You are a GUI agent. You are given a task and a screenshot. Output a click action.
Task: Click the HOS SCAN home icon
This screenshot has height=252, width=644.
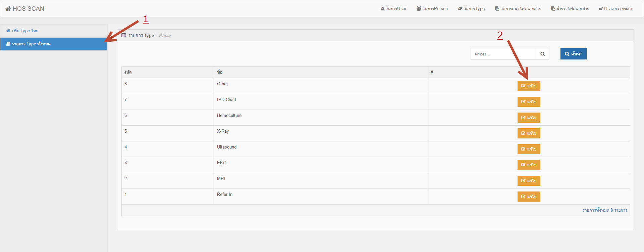(8, 9)
